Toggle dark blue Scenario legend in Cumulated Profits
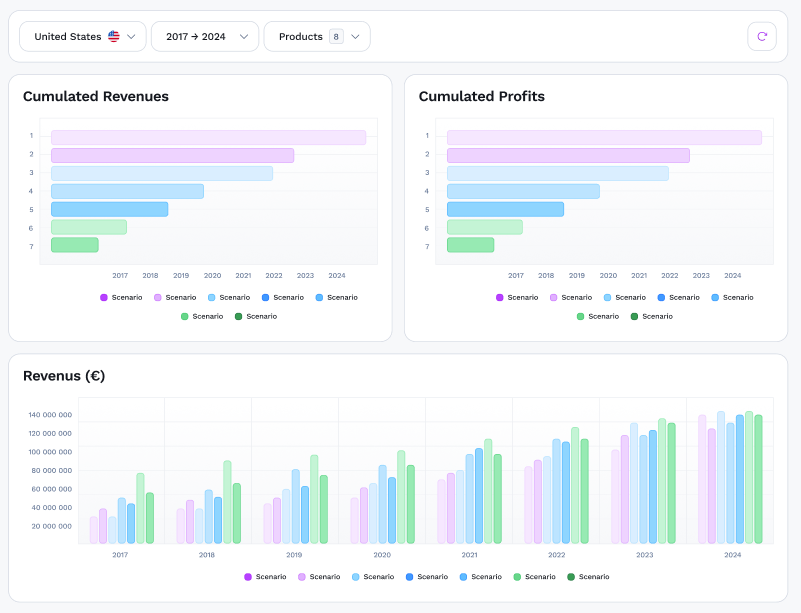This screenshot has width=801, height=613. [679, 297]
